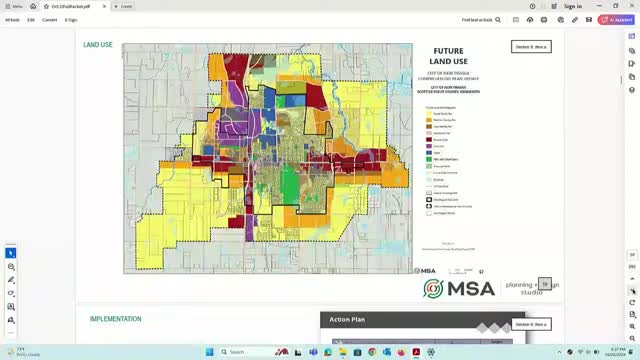Screen dimensions: 640x360
Task: Send the file by email
Action: (x=589, y=20)
